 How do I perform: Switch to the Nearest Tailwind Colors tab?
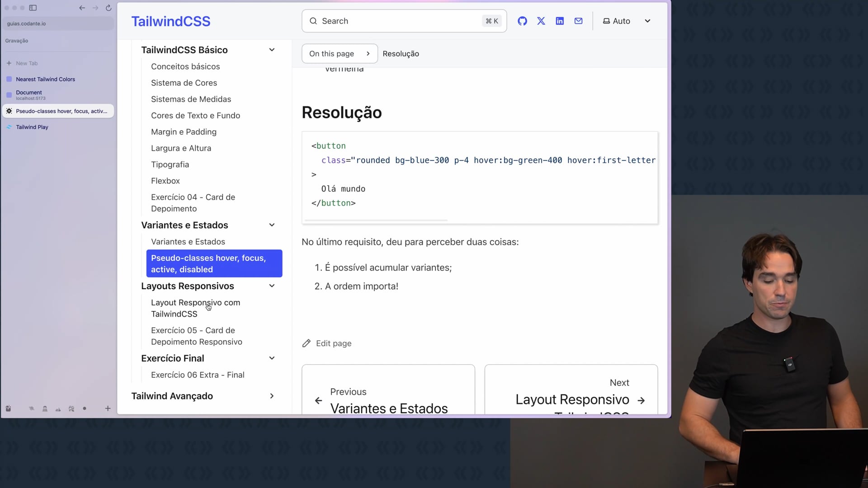tap(45, 79)
